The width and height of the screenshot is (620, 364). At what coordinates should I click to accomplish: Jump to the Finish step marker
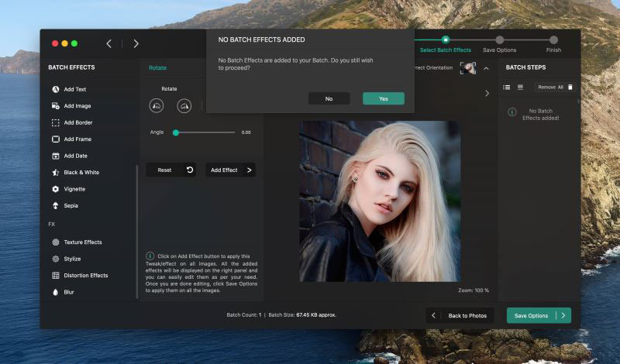click(x=553, y=39)
